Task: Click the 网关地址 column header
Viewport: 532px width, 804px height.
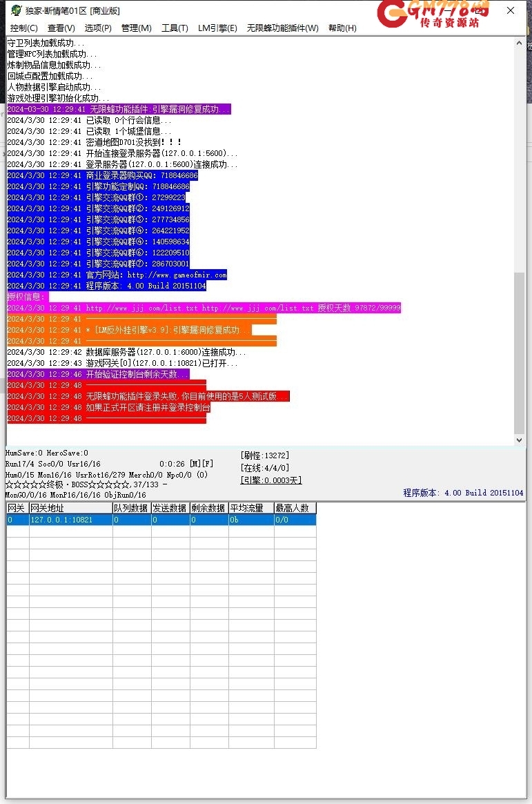Action: point(70,508)
